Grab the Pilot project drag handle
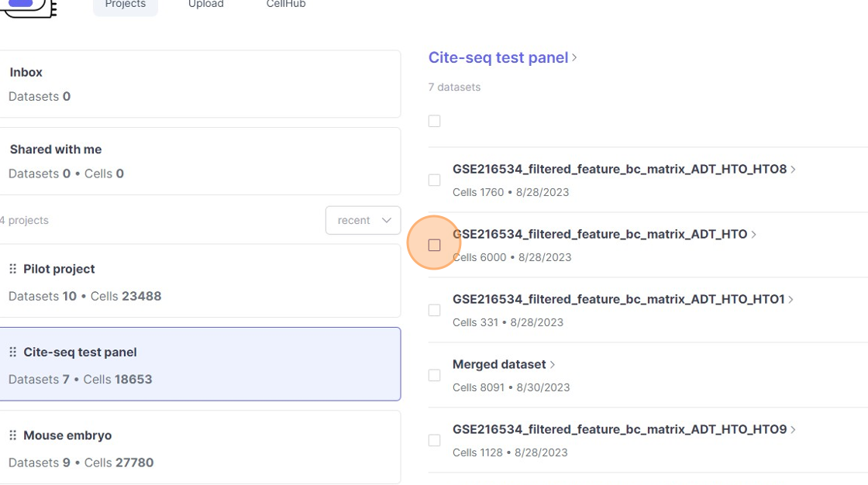Image resolution: width=868 pixels, height=485 pixels. point(12,269)
